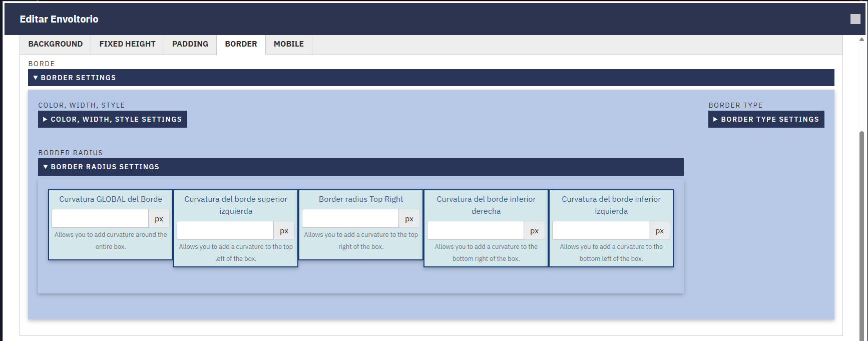The image size is (868, 341).
Task: Click the 'COLOR, WIDTH, STYLE' heading text
Action: 82,105
